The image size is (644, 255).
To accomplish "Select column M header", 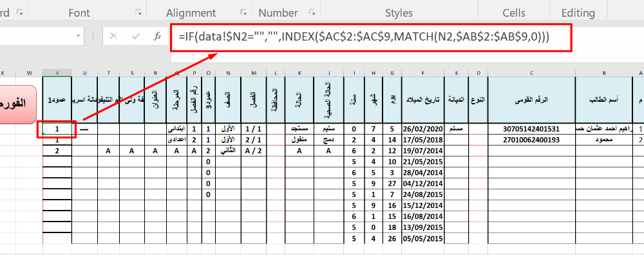I will [254, 73].
